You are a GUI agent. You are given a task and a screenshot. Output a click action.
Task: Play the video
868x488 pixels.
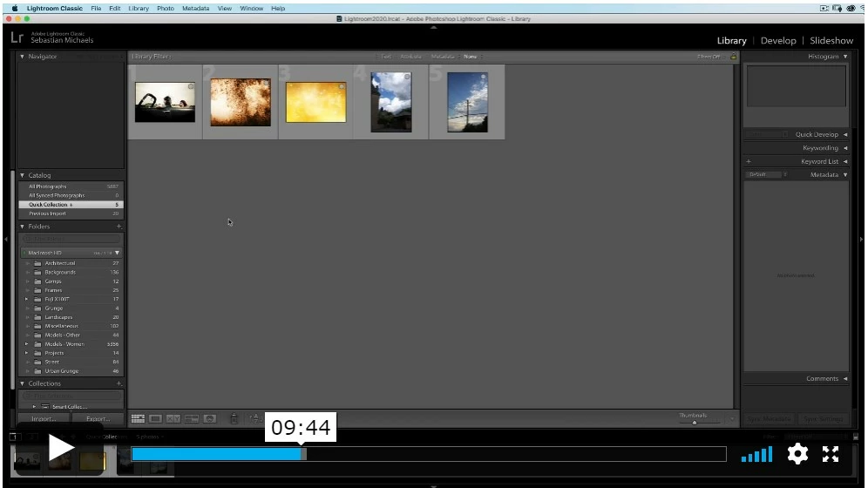pyautogui.click(x=60, y=448)
